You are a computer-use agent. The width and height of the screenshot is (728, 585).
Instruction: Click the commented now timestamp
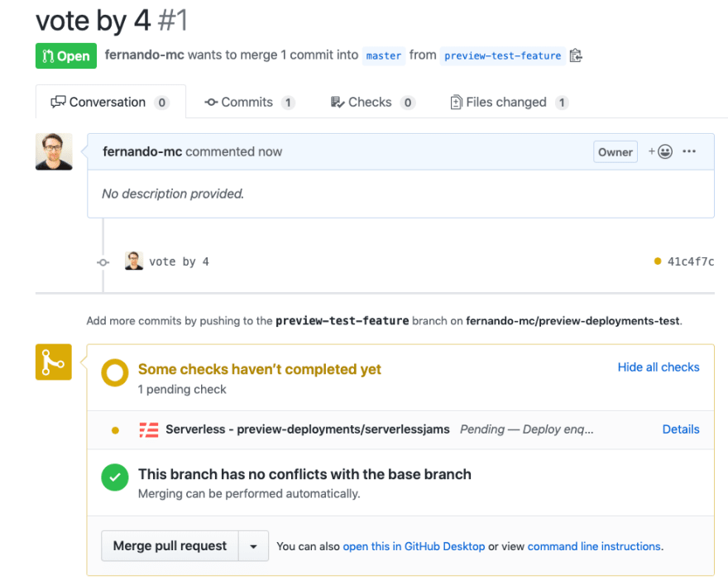coord(233,151)
